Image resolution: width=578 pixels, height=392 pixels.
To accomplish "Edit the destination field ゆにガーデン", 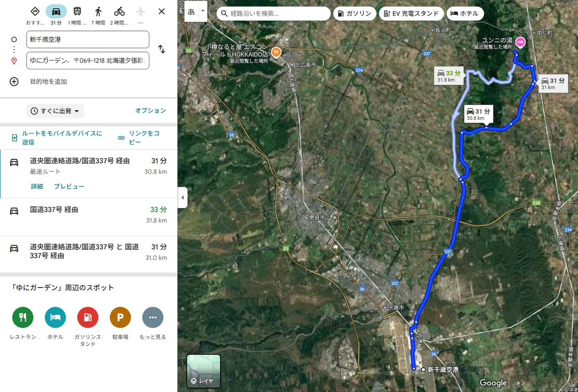I will point(88,61).
